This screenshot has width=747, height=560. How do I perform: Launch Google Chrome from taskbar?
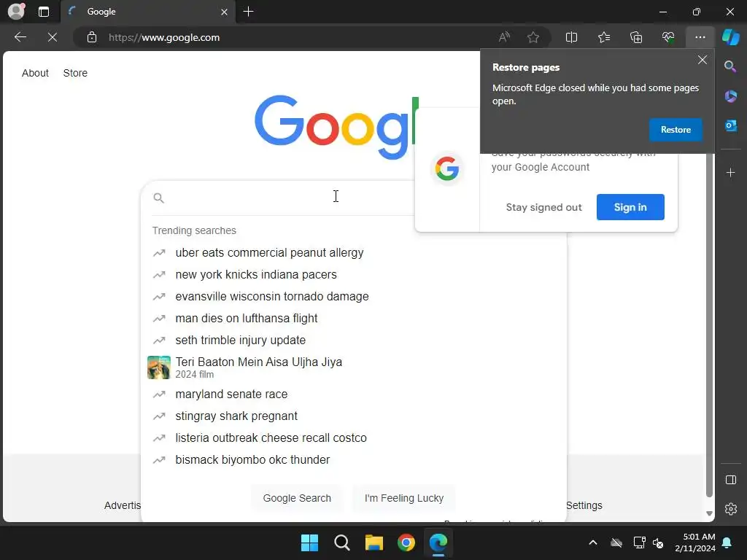406,542
